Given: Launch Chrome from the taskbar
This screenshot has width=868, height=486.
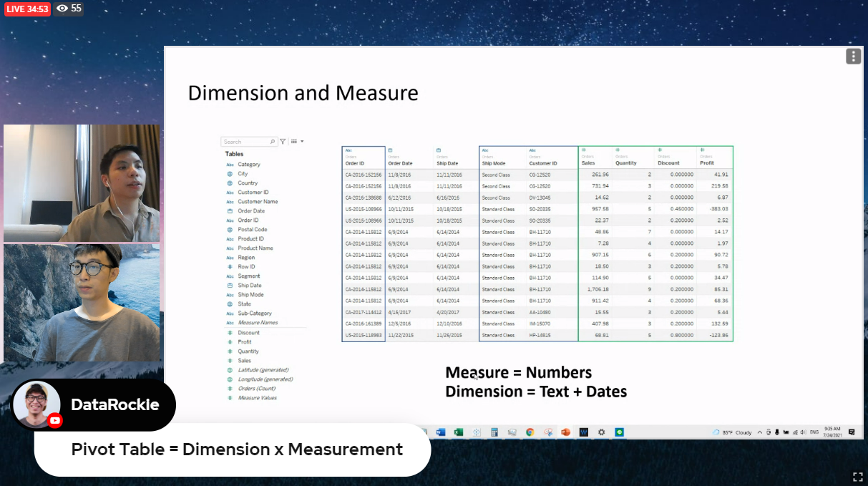Looking at the screenshot, I should pos(530,432).
